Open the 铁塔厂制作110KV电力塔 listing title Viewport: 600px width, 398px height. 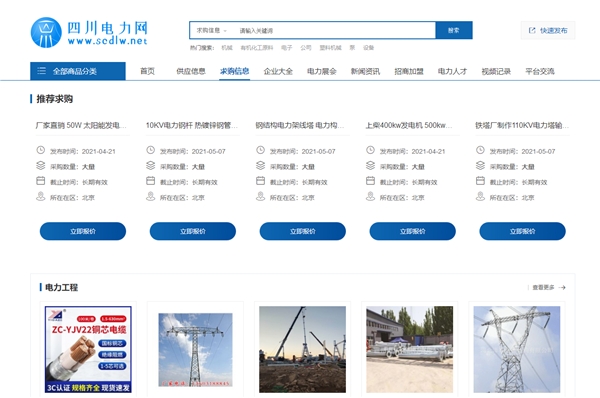[522, 125]
